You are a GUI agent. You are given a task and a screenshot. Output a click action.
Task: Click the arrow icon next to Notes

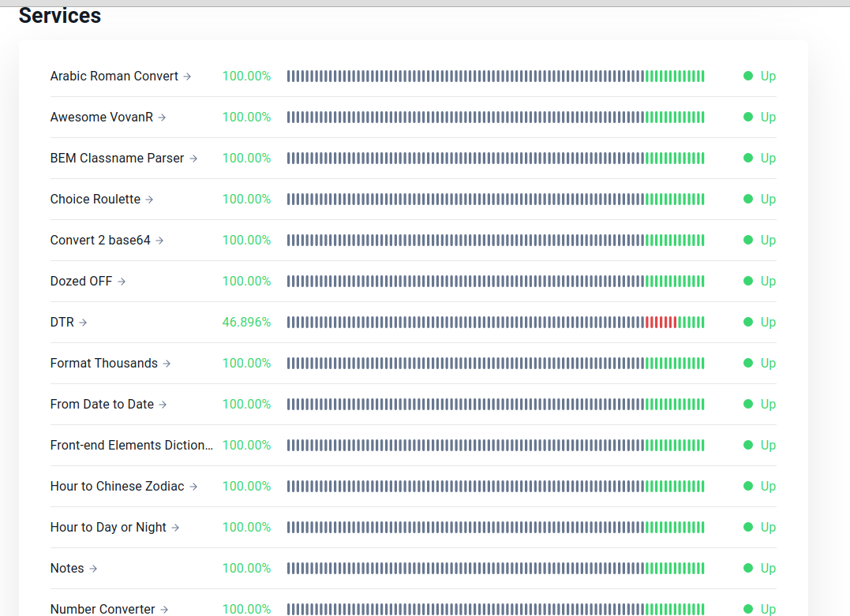(93, 569)
